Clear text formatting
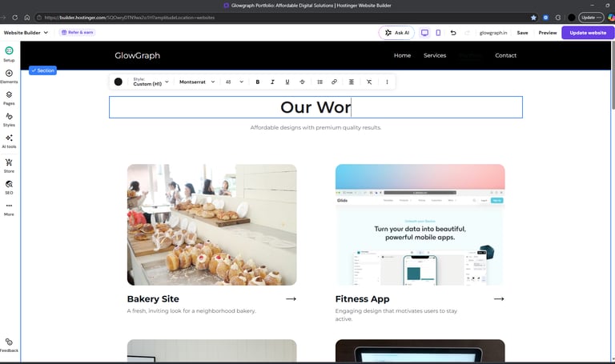Image resolution: width=615 pixels, height=364 pixels. [369, 82]
